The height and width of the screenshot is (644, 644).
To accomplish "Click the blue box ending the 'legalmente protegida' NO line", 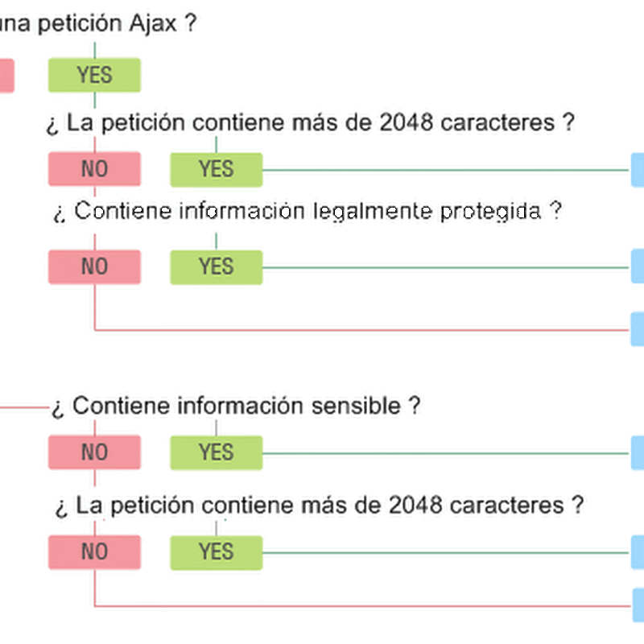I will click(x=638, y=329).
